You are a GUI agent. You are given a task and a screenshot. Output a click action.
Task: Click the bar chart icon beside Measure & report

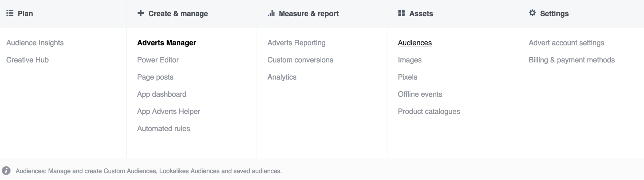pyautogui.click(x=271, y=13)
